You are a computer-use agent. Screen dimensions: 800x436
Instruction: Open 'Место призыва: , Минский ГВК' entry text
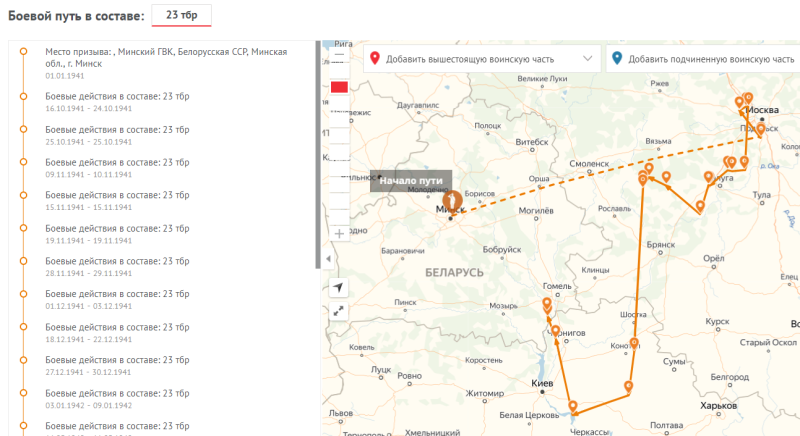pyautogui.click(x=166, y=58)
